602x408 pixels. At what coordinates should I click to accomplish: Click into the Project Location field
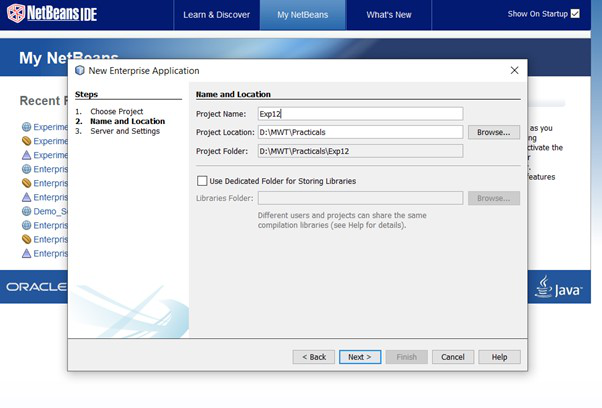361,132
